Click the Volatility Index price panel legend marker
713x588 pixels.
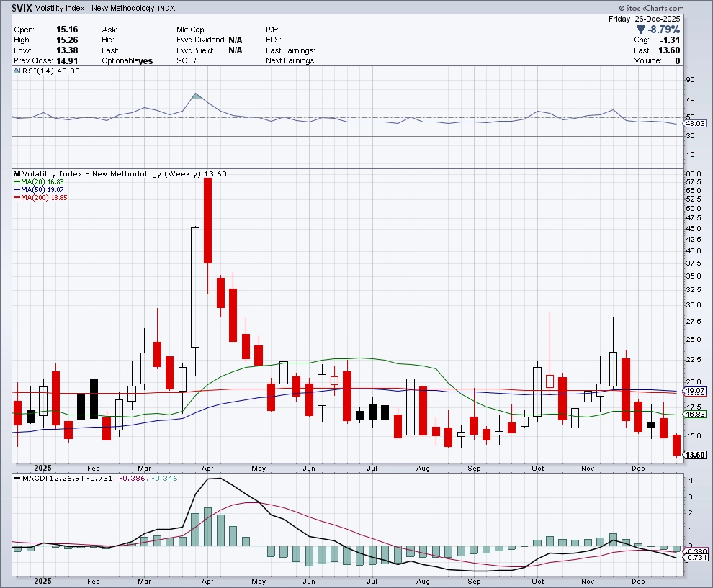(17, 174)
